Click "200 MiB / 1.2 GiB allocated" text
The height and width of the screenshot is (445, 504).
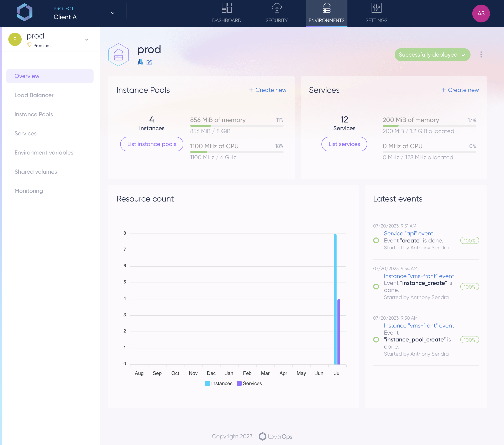(x=418, y=131)
